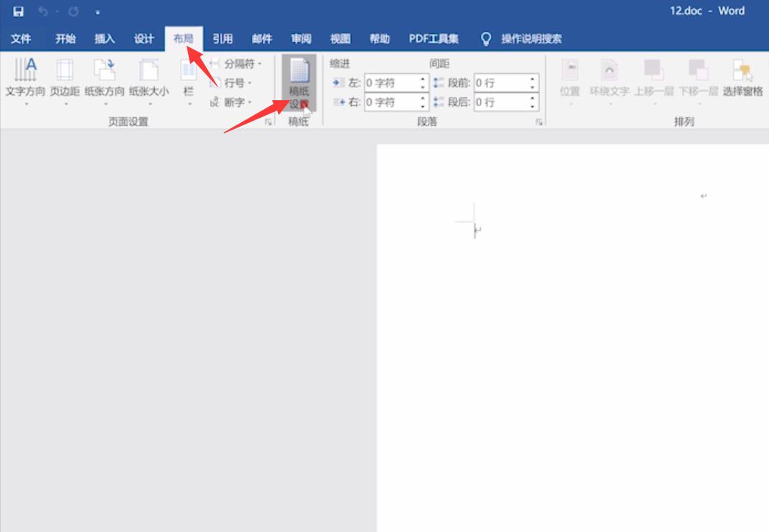The image size is (769, 532).
Task: Expand the 行号 line numbers dropdown
Action: 231,83
